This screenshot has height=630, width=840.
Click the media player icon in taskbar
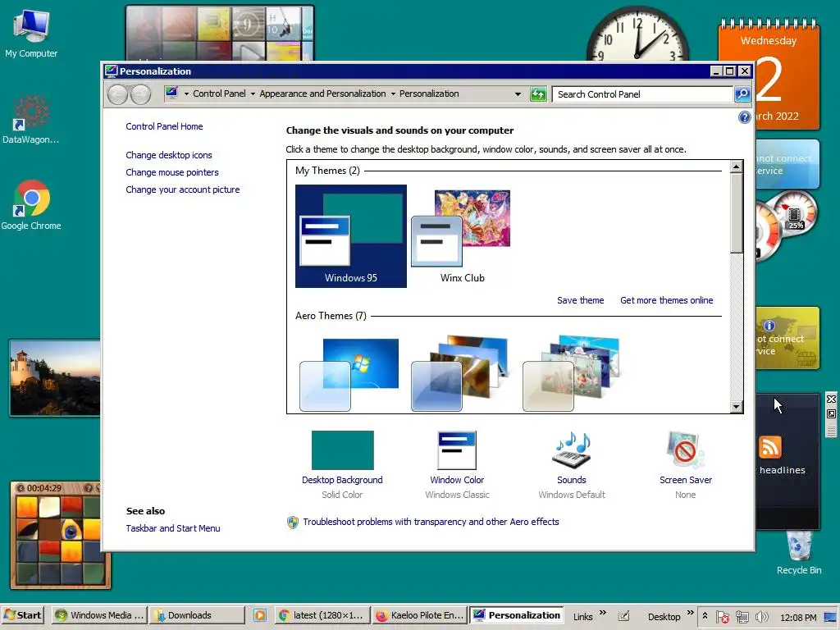coord(260,615)
